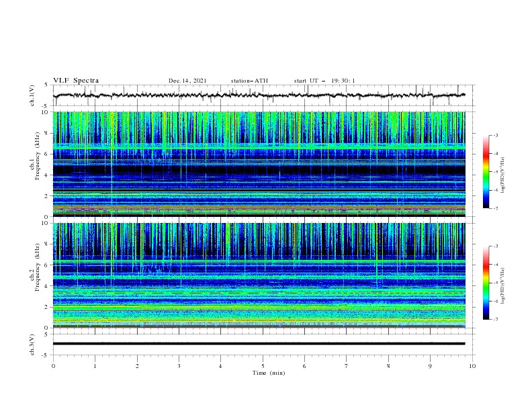This screenshot has height=411, width=532.
Task: Click the time axis tick label '5'
Action: [x=263, y=366]
